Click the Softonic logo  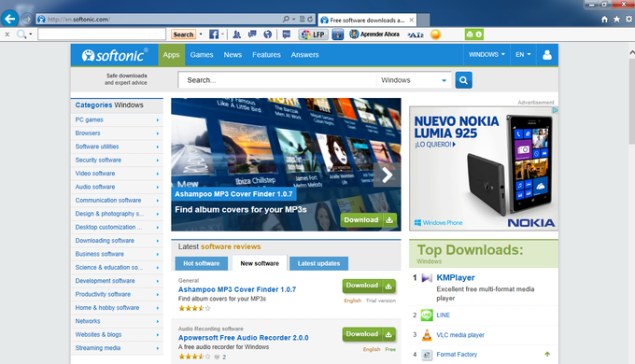tap(115, 55)
